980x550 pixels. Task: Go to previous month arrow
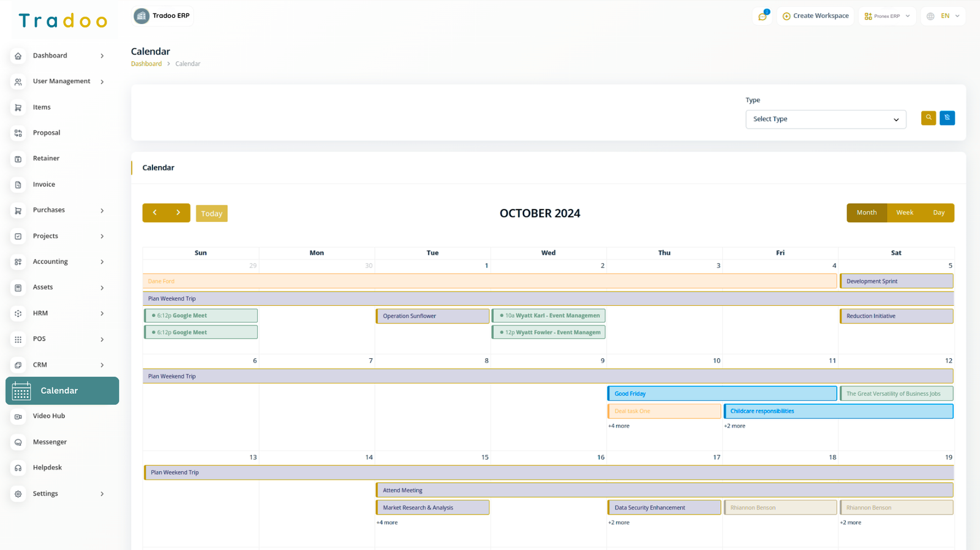(155, 213)
